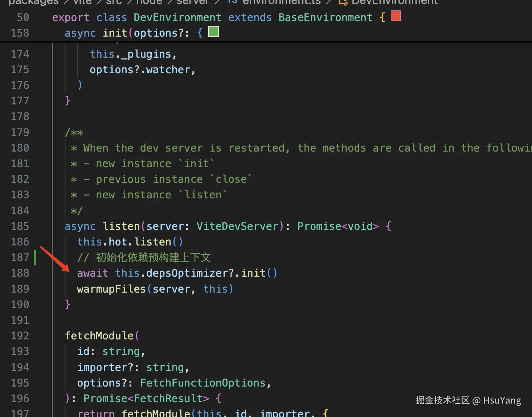Click the warmupFiles function call

tap(111, 289)
